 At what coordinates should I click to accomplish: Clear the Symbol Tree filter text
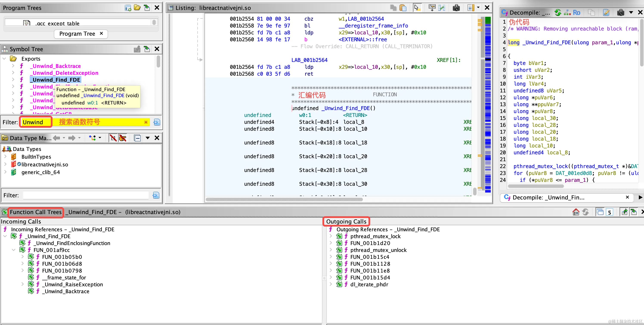click(146, 122)
